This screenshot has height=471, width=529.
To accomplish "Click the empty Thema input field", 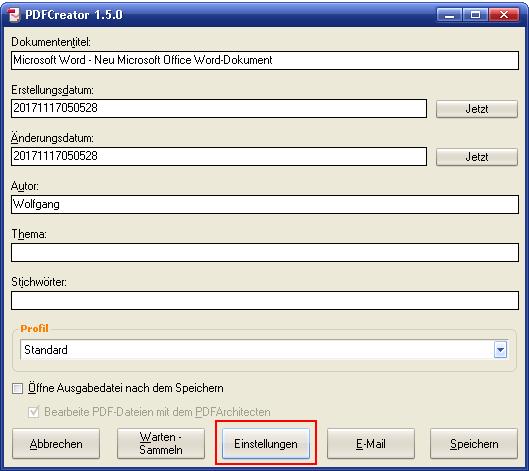I will pyautogui.click(x=265, y=252).
